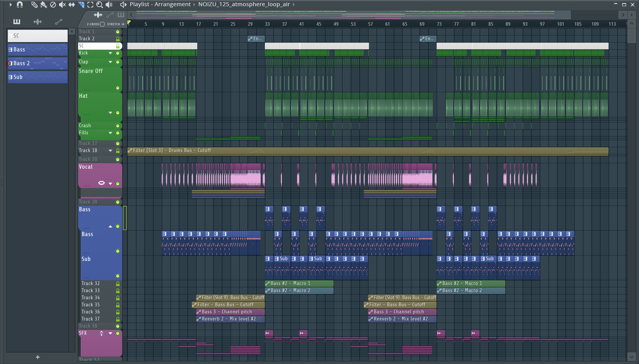
Task: Open the snap magnet options
Action: 20,4
